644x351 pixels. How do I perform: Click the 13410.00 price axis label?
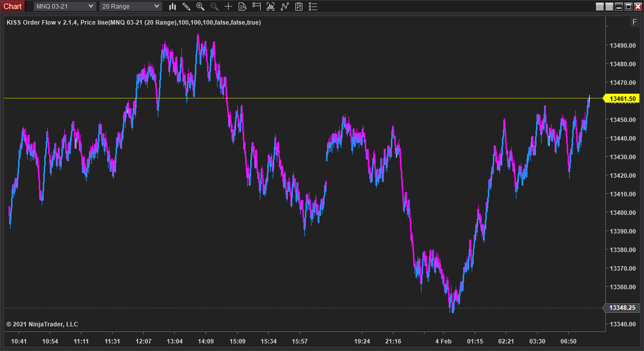pyautogui.click(x=623, y=194)
